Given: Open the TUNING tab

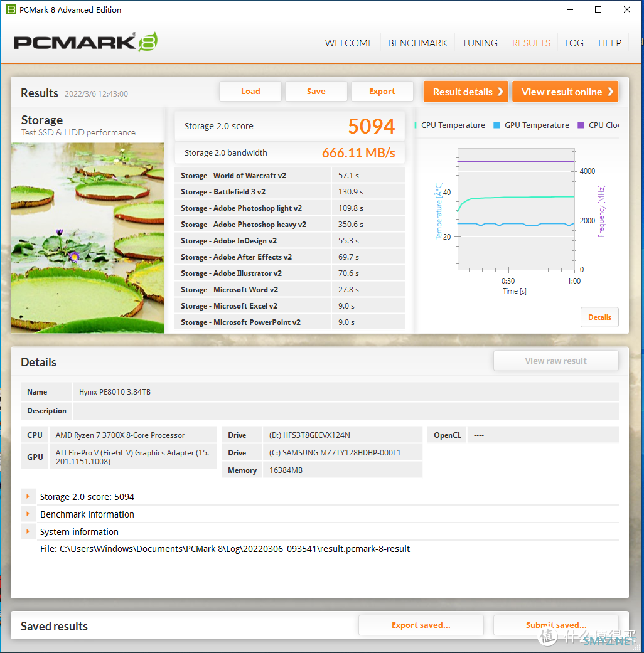Looking at the screenshot, I should tap(480, 43).
